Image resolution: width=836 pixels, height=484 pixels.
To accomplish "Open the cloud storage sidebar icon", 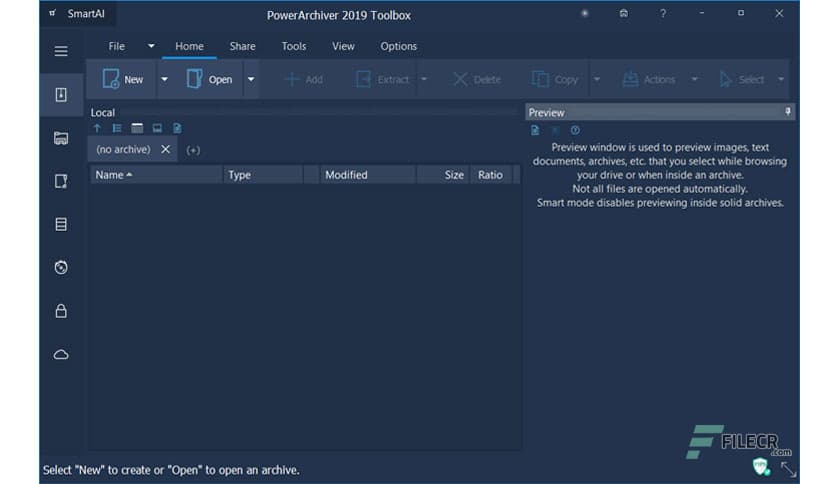I will [61, 354].
